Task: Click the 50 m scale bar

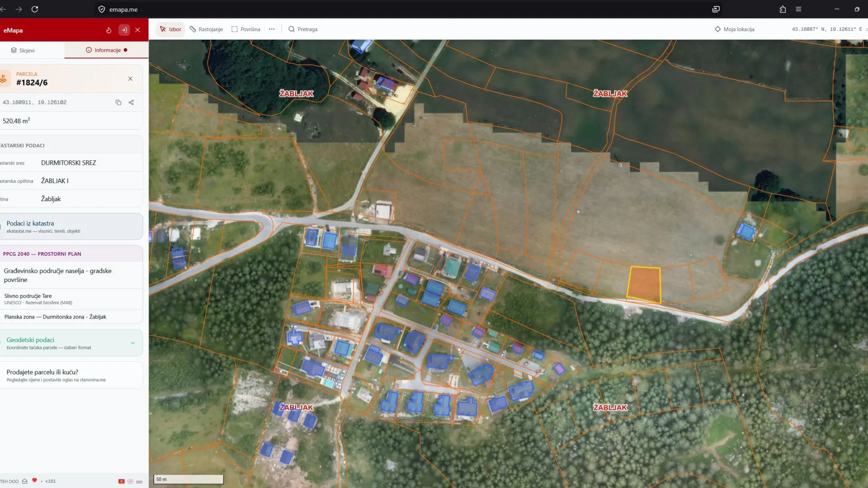Action: coord(189,479)
